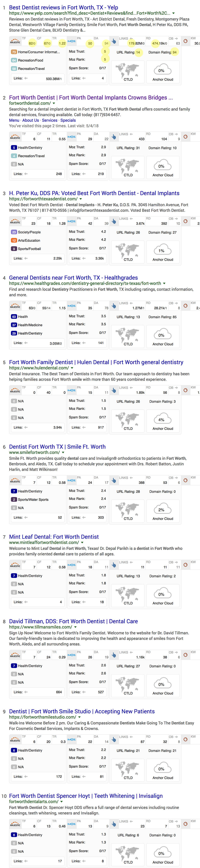The image size is (200, 868).
Task: Click the 'Society/People' topic in H. Peter Ku result
Action: [29, 232]
